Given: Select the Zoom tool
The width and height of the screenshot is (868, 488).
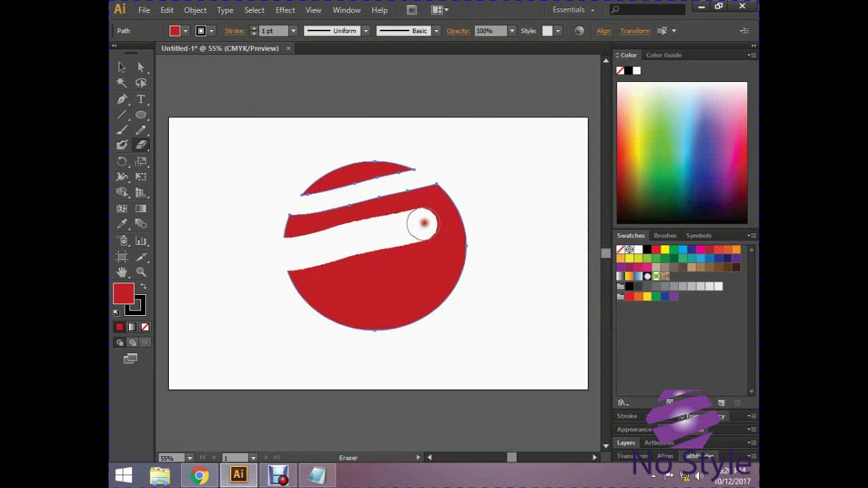Looking at the screenshot, I should 141,272.
